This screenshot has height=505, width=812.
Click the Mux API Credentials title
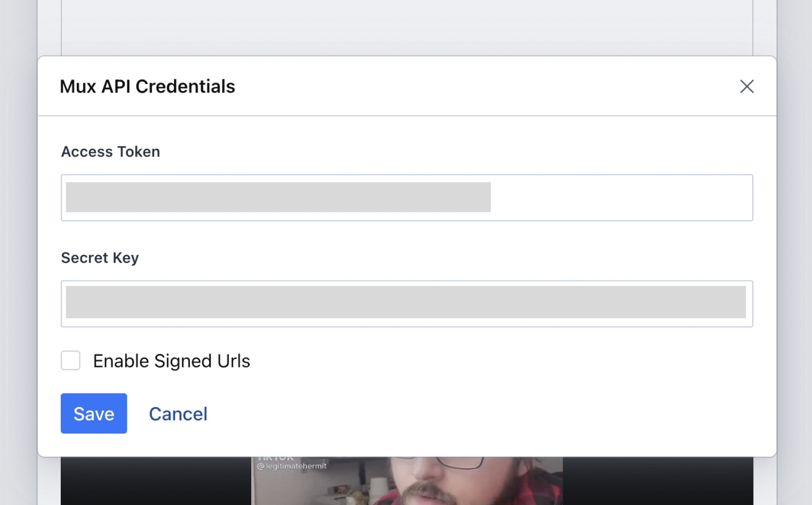pos(147,87)
